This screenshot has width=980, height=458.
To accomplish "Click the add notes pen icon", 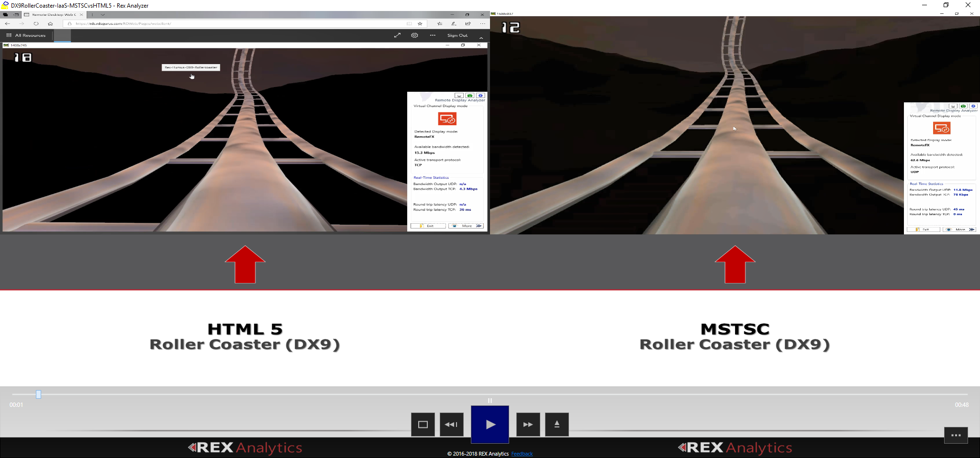I will pos(454,23).
